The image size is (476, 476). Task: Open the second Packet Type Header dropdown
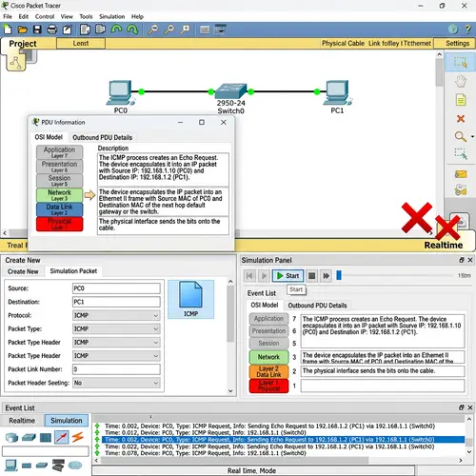pyautogui.click(x=116, y=356)
